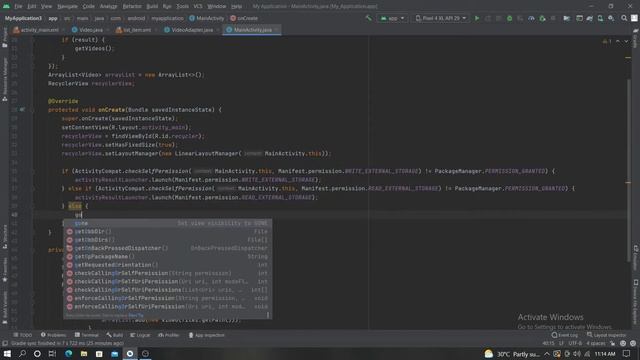Viewport: 640px width, 360px height.
Task: Open the File menu
Action: (18, 6)
